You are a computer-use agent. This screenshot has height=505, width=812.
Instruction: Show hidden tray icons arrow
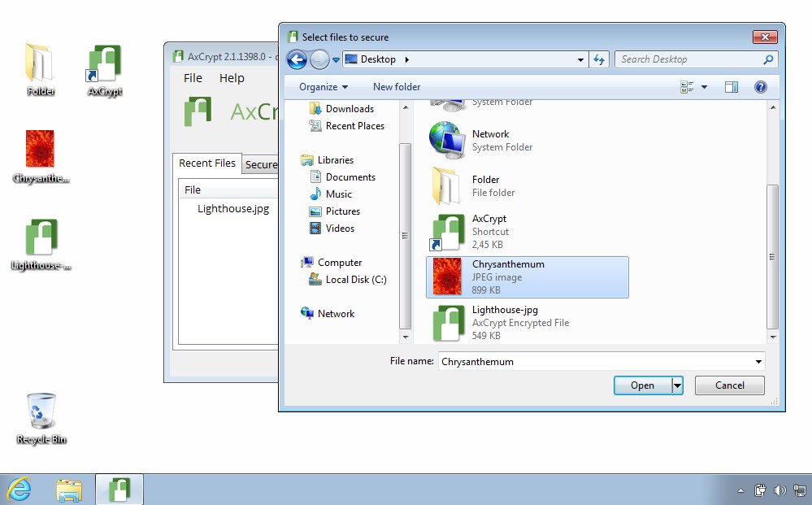coord(740,490)
